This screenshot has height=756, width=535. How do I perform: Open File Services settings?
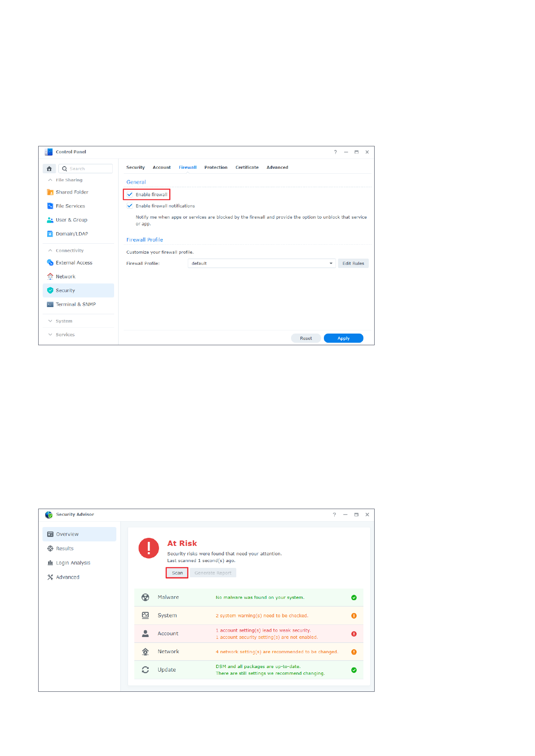[70, 206]
